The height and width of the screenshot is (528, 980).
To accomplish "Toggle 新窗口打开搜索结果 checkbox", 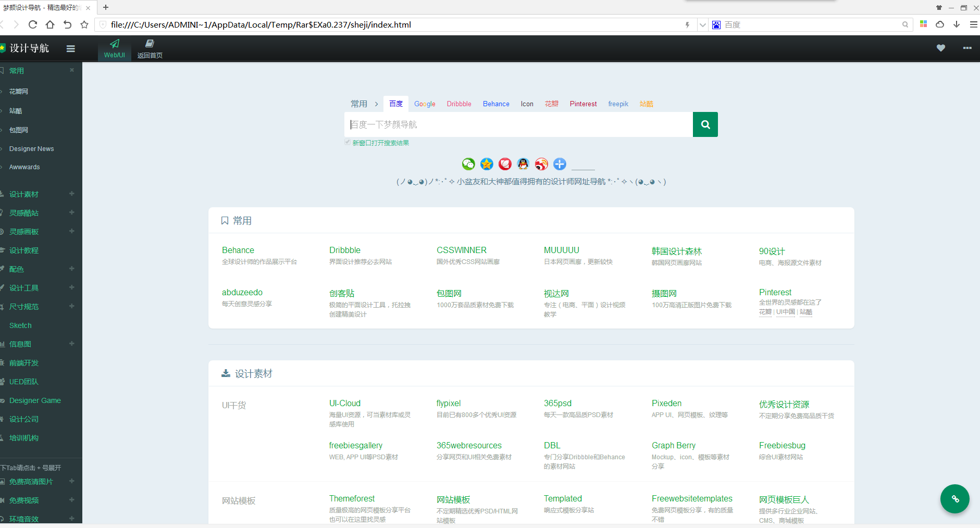I will (x=348, y=142).
